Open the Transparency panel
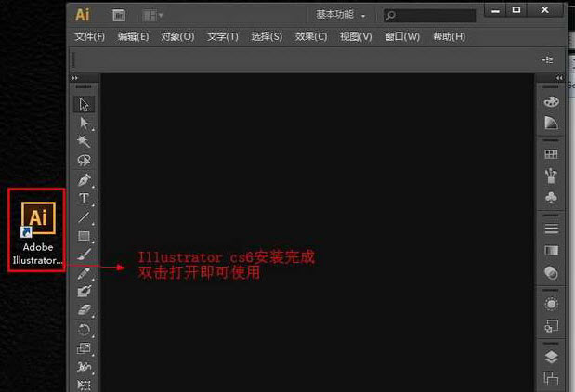 551,273
